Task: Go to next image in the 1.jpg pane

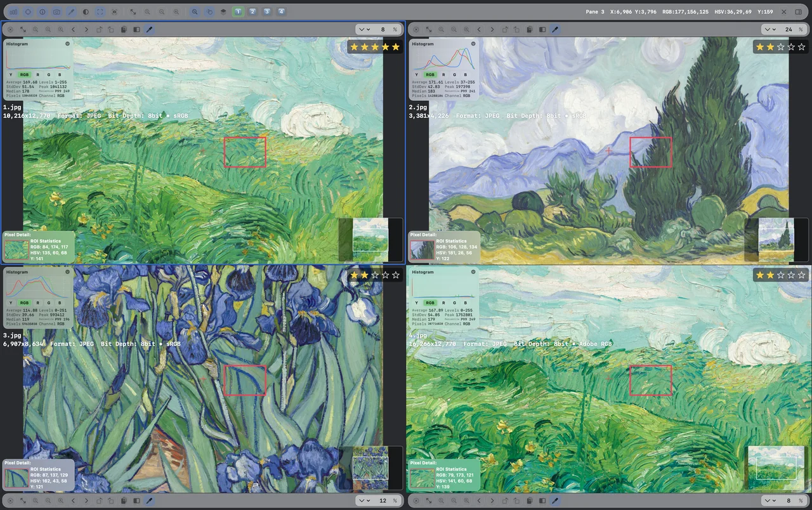Action: (86, 29)
